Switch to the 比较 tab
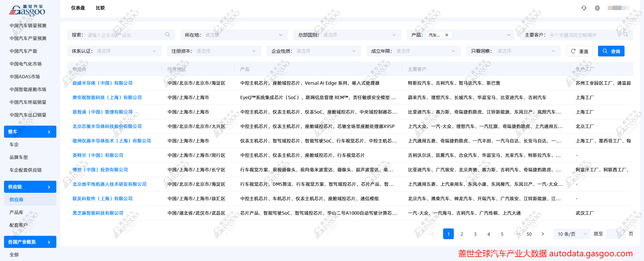This screenshot has height=261, width=644. pos(100,8)
